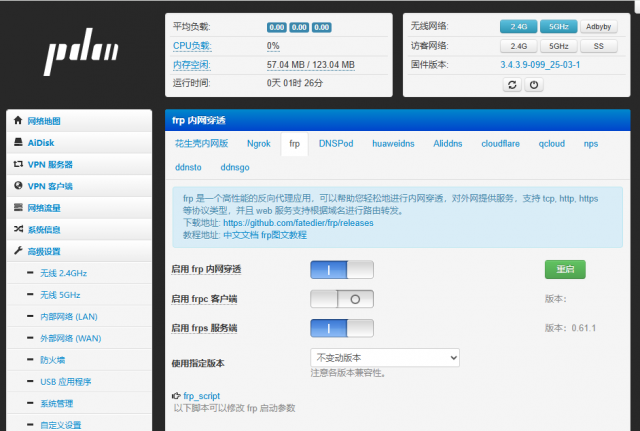The width and height of the screenshot is (640, 431).
Task: Click the wrench icon for 高级设置
Action: (x=18, y=251)
